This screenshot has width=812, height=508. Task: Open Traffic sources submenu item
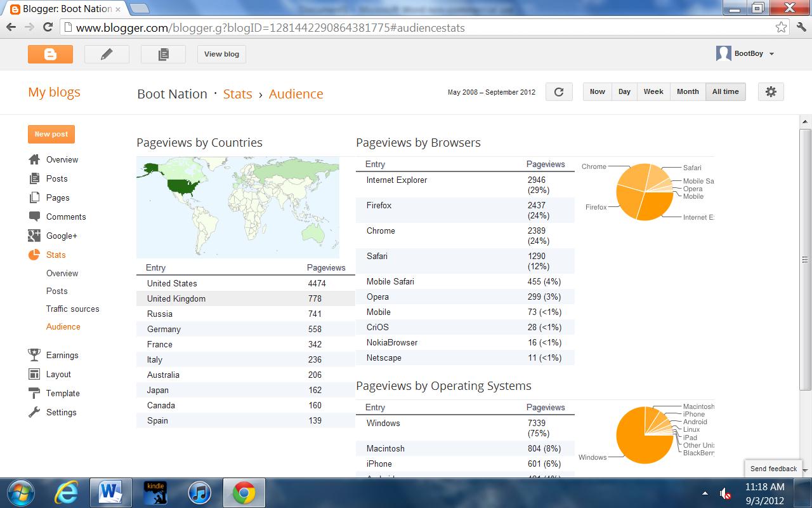[x=72, y=309]
